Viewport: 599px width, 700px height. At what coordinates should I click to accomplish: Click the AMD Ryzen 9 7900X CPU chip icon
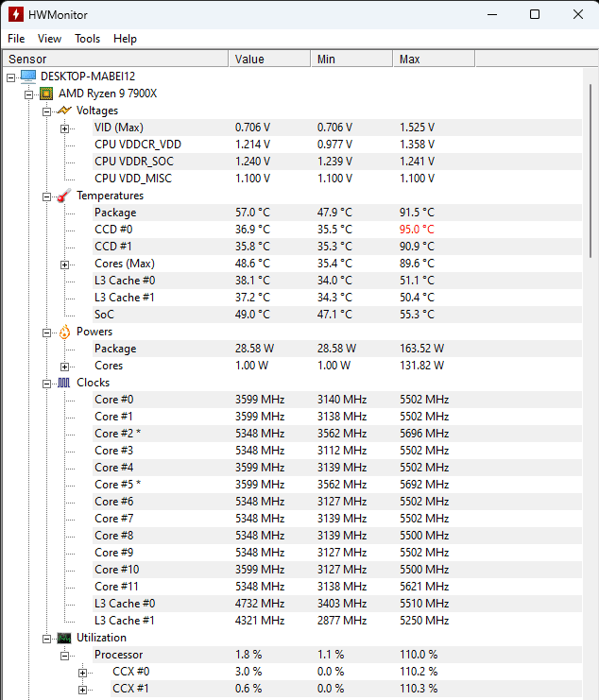point(46,94)
